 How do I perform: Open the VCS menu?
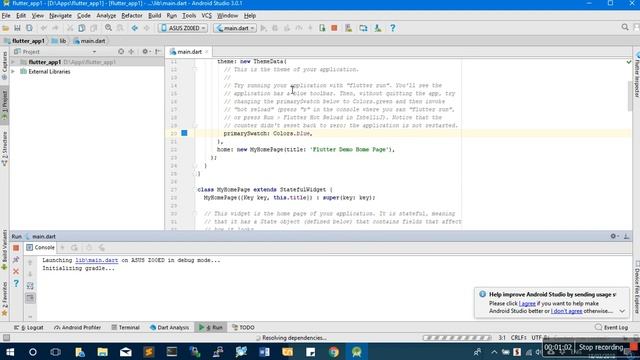click(x=207, y=16)
